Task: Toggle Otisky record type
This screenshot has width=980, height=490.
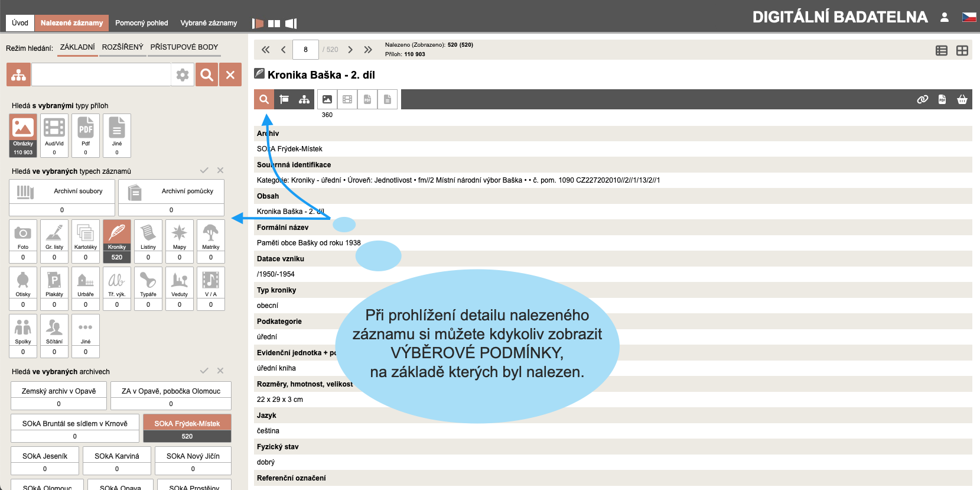Action: 23,288
